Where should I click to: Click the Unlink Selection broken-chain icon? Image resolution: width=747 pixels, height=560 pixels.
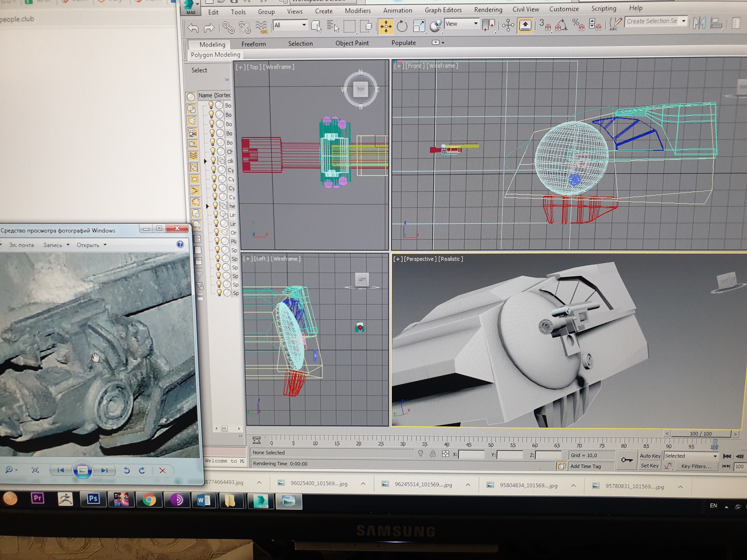245,27
